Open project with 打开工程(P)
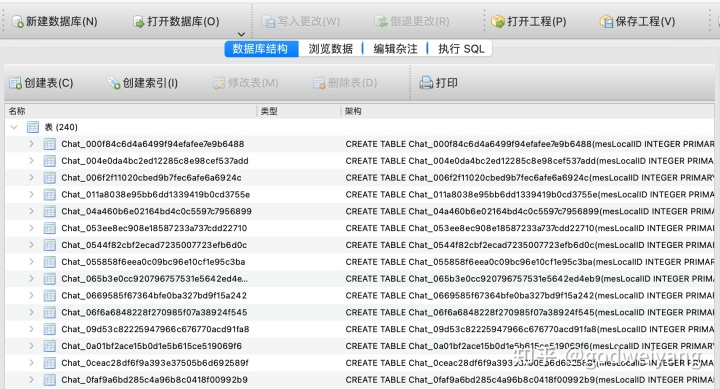The height and width of the screenshot is (389, 720). [x=529, y=22]
